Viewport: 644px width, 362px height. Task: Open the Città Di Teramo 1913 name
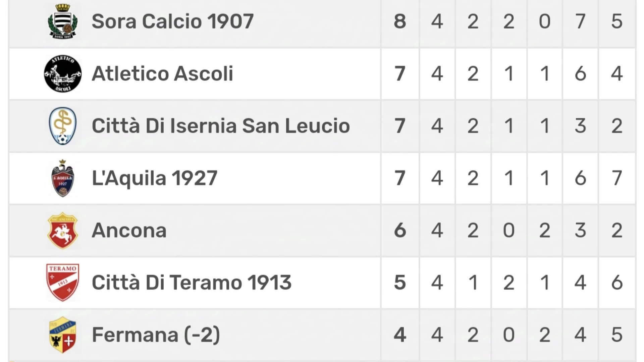click(192, 283)
